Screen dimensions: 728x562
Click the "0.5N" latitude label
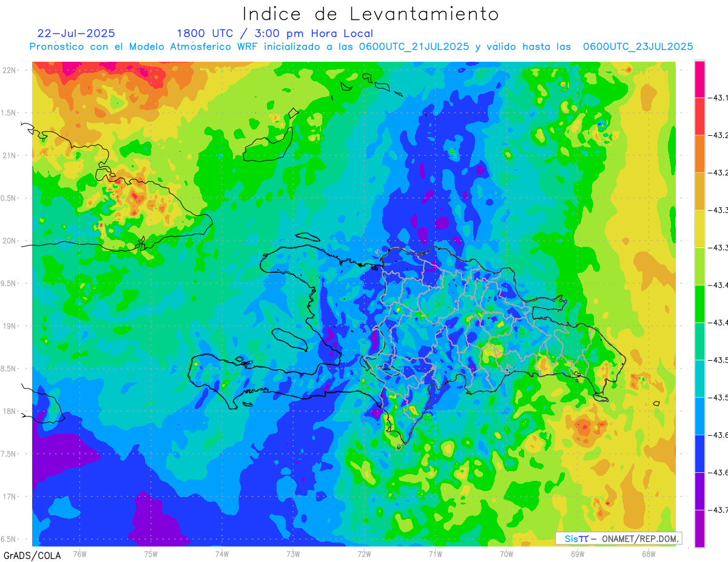(8, 198)
